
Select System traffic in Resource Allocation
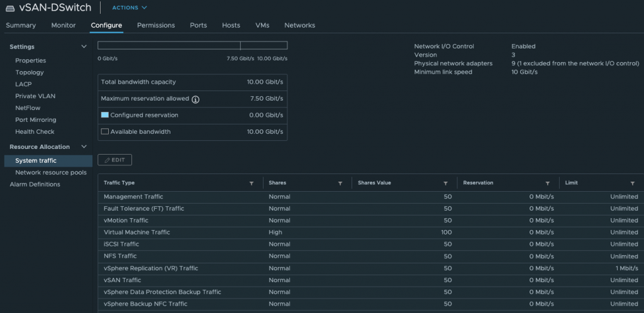(x=48, y=161)
